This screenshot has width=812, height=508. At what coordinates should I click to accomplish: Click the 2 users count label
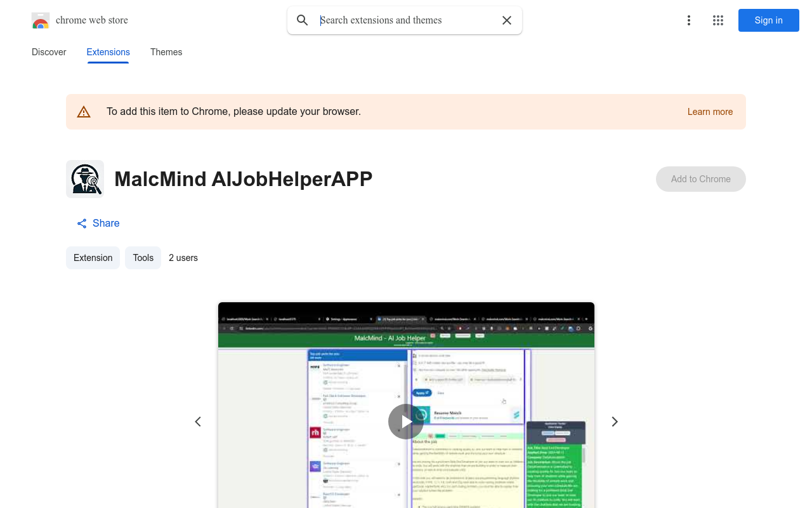(183, 258)
